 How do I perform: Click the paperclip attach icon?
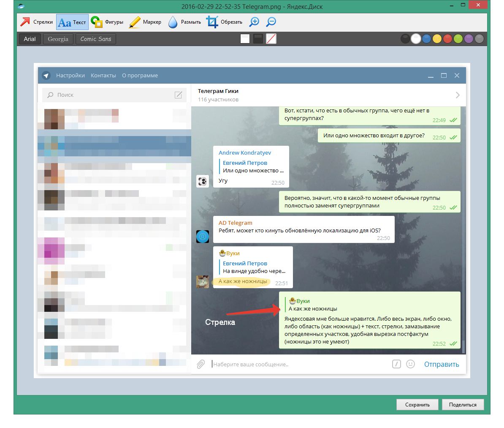click(201, 364)
